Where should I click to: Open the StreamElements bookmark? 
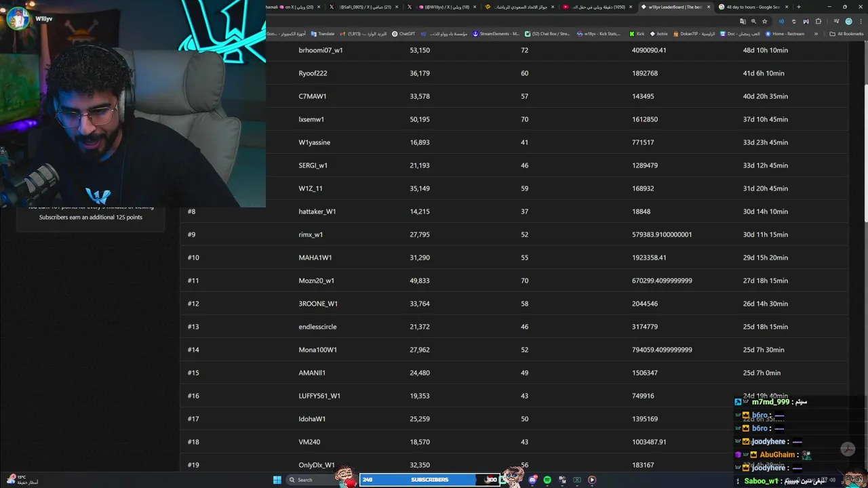tap(496, 34)
